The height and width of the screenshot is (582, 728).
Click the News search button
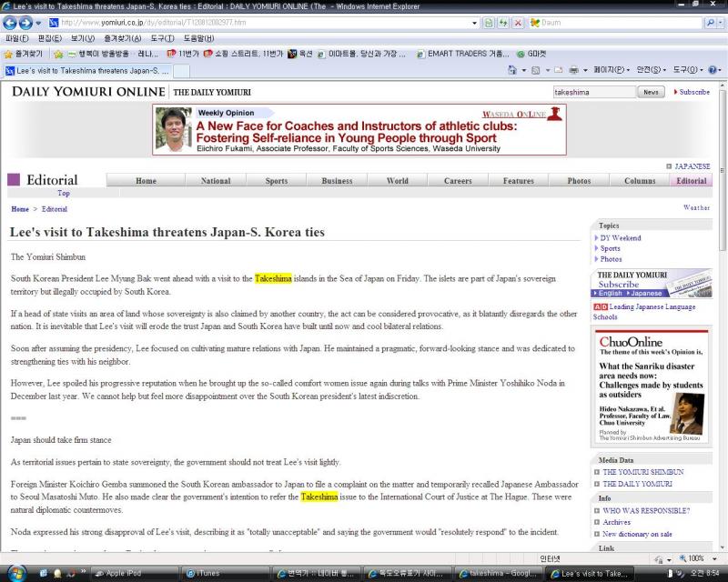651,92
